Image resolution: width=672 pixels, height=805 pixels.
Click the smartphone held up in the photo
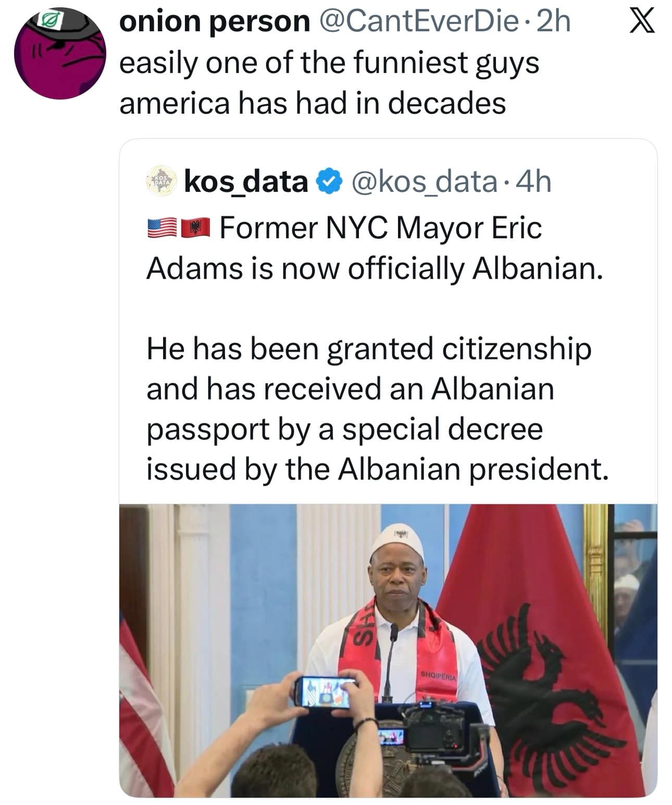click(x=326, y=691)
